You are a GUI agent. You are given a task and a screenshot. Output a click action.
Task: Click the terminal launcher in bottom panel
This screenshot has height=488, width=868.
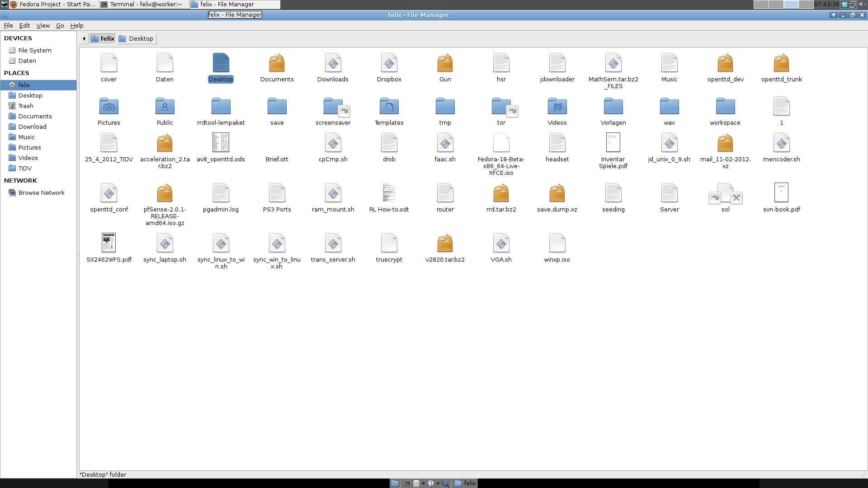point(407,483)
